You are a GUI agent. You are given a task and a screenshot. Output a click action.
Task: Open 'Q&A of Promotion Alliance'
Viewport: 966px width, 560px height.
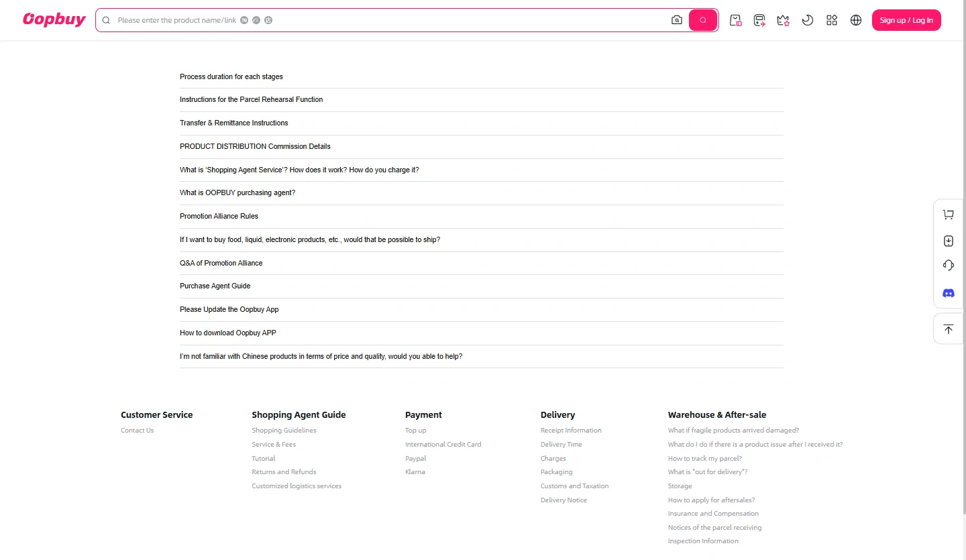coord(481,264)
